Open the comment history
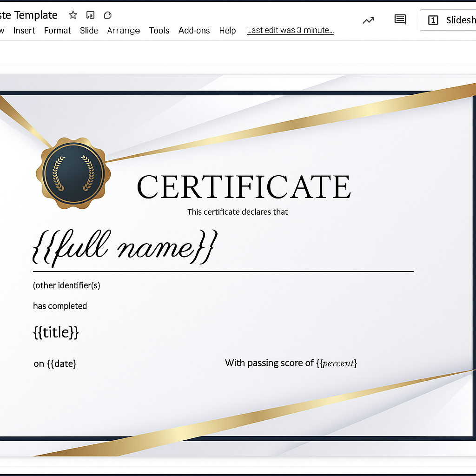This screenshot has height=476, width=476. tap(400, 20)
